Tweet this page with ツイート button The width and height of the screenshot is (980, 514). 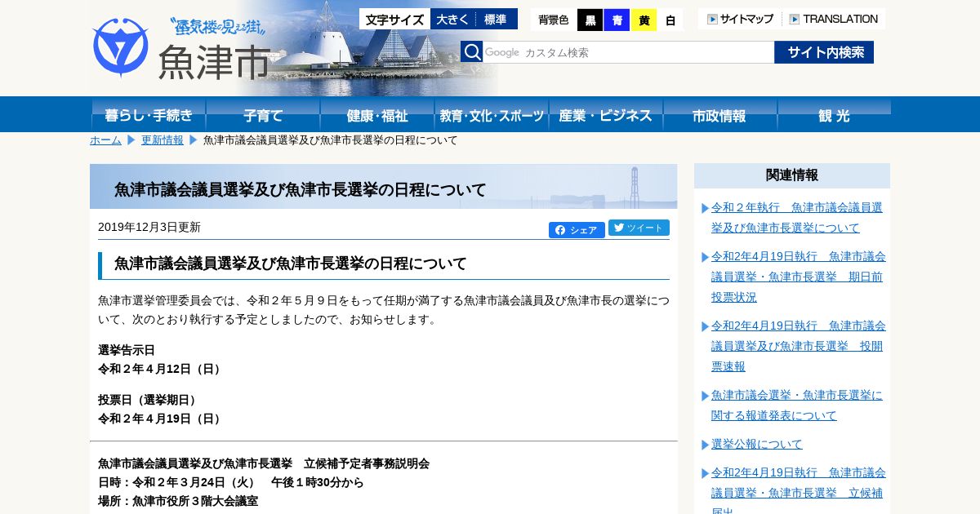point(639,228)
